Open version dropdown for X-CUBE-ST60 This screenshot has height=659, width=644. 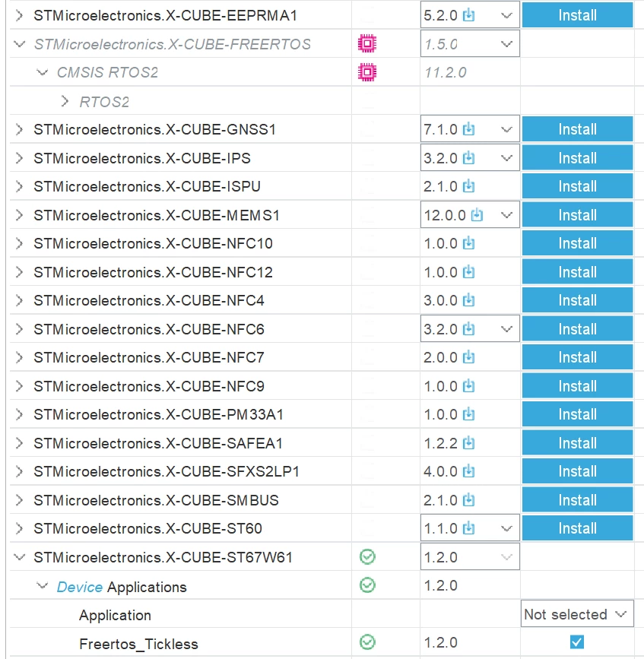(506, 528)
